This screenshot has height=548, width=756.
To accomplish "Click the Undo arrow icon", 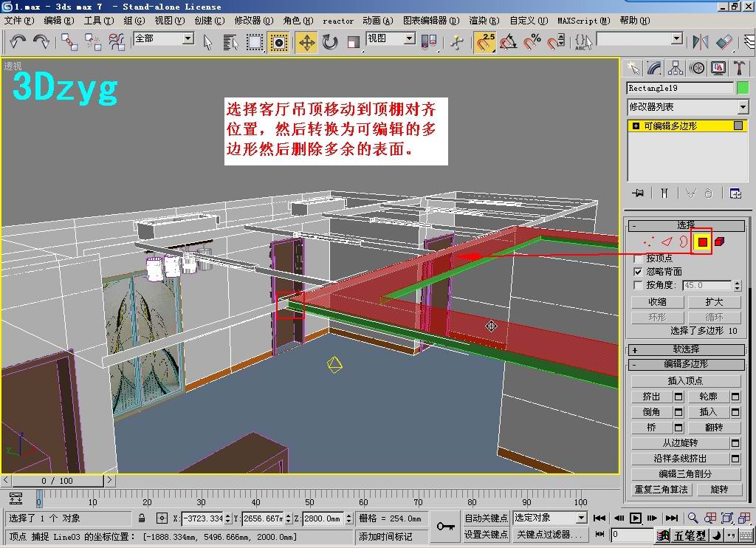I will click(x=18, y=42).
